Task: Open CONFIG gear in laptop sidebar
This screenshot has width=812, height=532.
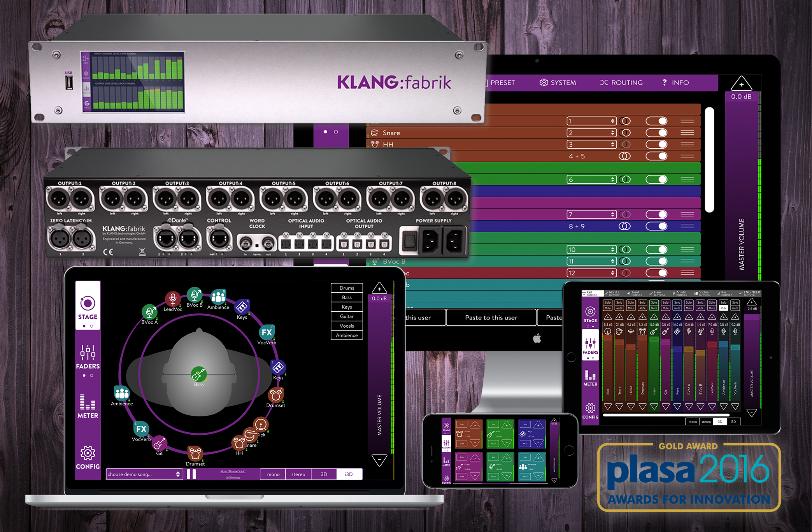Action: (x=88, y=457)
